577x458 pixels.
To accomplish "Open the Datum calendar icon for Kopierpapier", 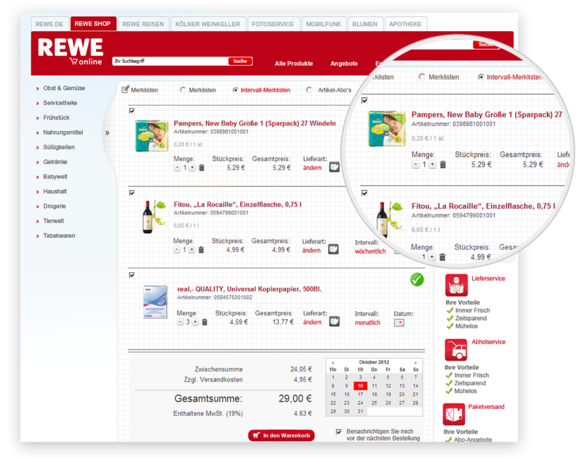I will click(399, 323).
